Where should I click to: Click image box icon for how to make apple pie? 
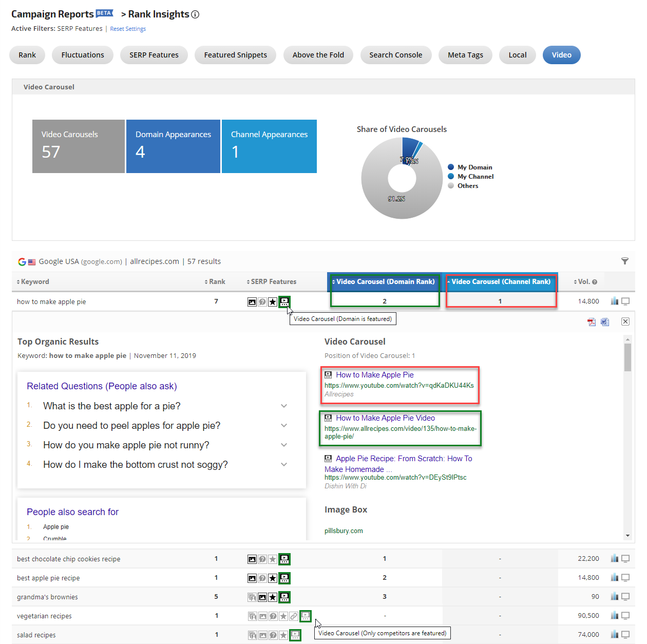click(252, 302)
